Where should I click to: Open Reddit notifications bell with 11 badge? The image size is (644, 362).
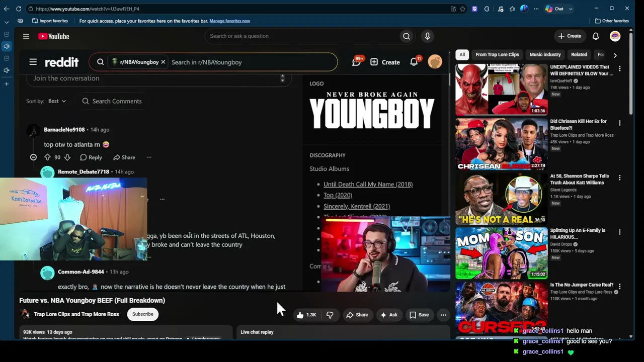pyautogui.click(x=414, y=62)
